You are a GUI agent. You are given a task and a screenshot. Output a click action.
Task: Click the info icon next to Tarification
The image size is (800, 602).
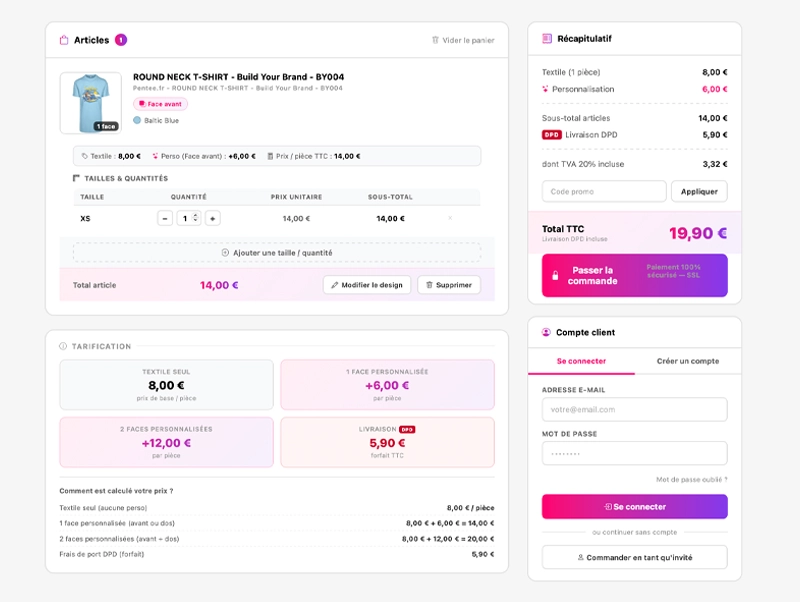(x=63, y=347)
